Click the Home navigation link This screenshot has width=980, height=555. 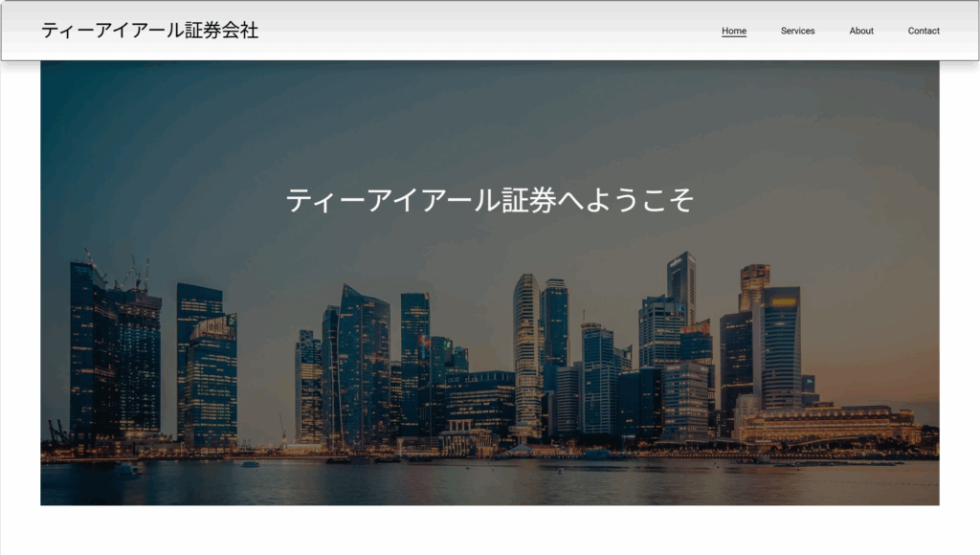coord(734,31)
